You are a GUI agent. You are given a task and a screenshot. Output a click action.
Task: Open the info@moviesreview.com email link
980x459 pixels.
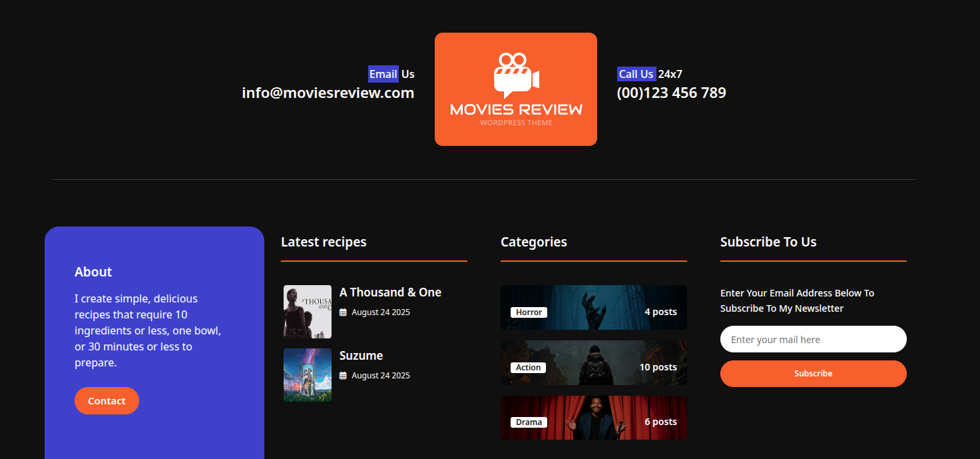point(328,93)
